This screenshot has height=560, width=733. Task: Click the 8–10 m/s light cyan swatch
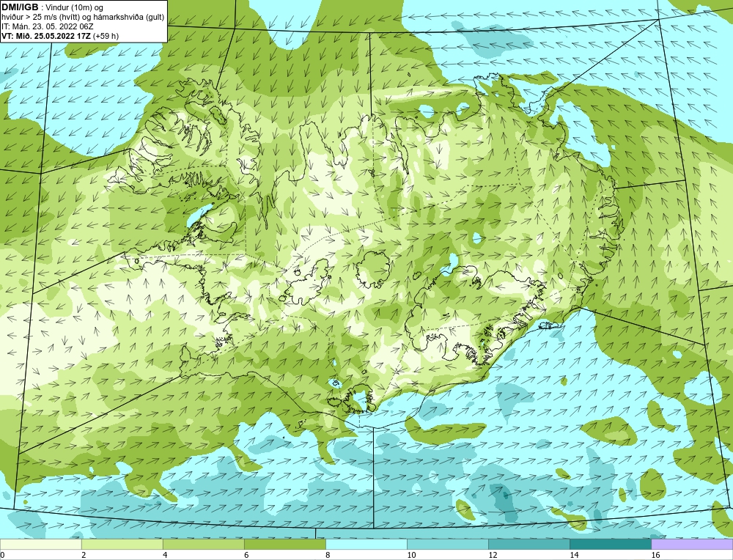coord(366,544)
